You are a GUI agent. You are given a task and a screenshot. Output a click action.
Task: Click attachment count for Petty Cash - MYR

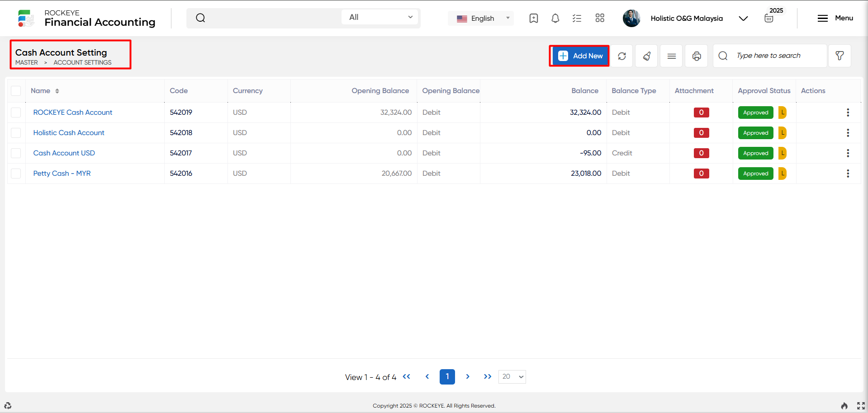pos(702,174)
